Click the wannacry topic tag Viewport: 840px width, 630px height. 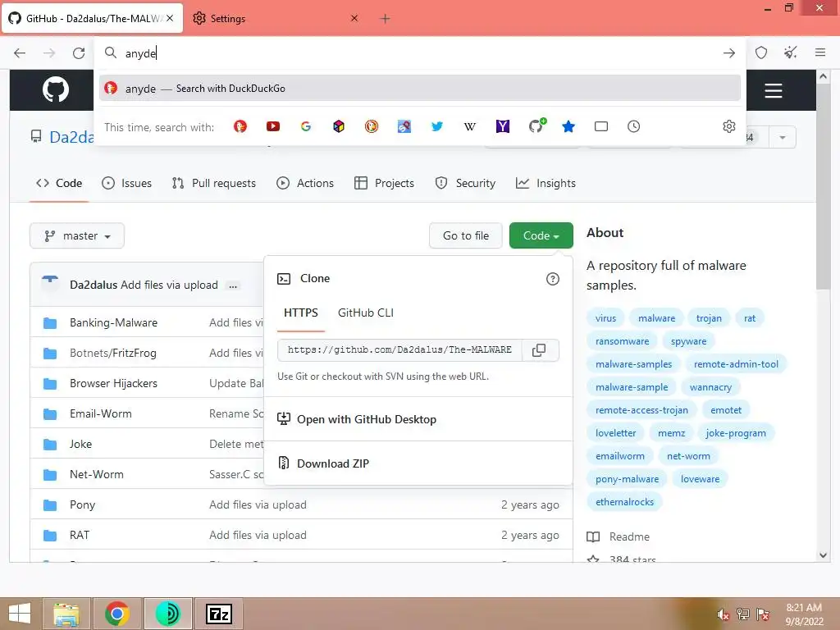710,387
